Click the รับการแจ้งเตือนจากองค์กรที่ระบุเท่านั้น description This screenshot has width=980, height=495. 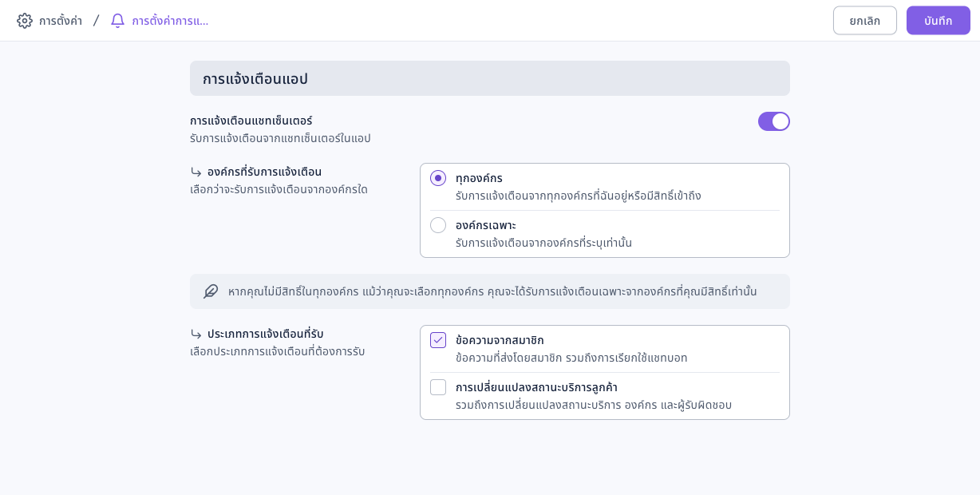click(x=543, y=243)
